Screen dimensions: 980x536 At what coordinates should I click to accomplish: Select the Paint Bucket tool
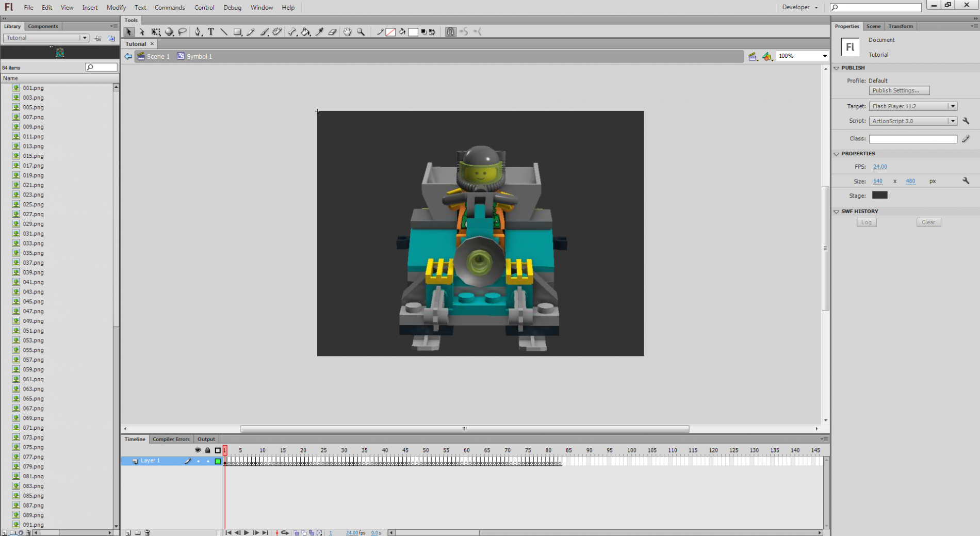click(306, 32)
